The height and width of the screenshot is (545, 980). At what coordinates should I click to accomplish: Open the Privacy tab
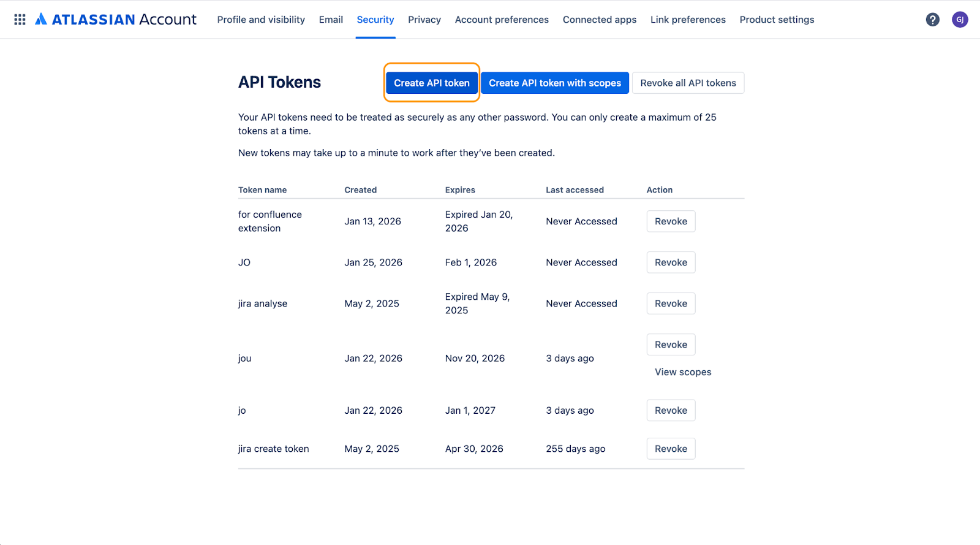424,20
